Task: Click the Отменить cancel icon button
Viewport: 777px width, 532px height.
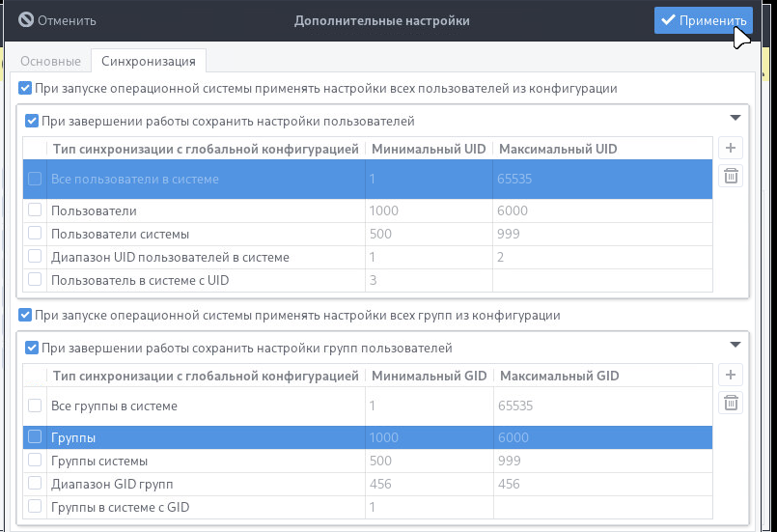Action: click(57, 20)
